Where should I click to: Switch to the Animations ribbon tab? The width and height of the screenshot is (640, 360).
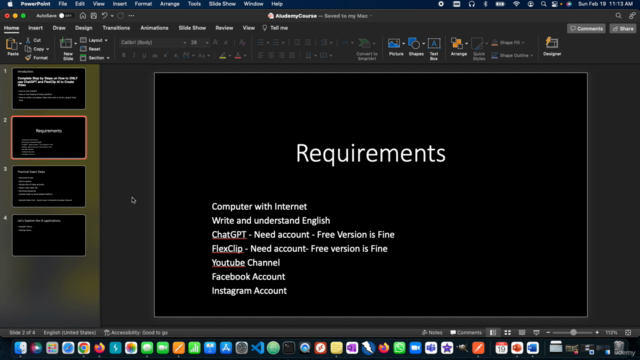[154, 28]
